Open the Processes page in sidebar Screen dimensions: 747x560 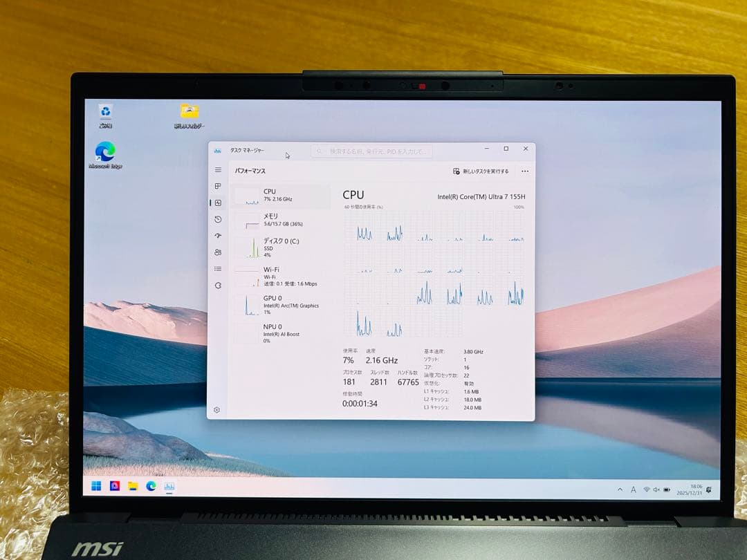[x=218, y=186]
